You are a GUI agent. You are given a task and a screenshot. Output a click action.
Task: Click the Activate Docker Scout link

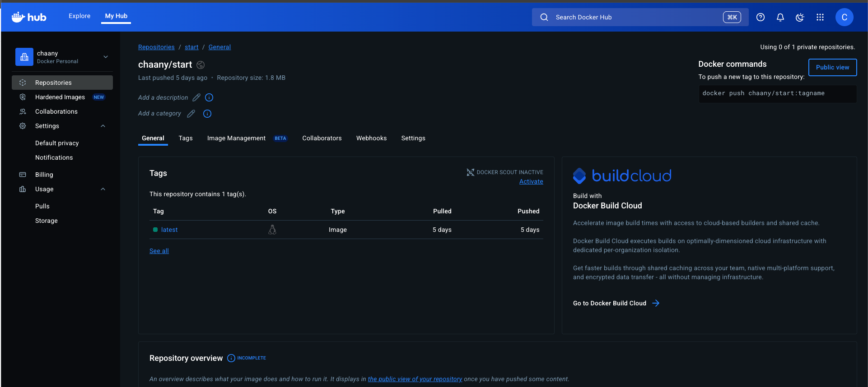click(x=531, y=181)
